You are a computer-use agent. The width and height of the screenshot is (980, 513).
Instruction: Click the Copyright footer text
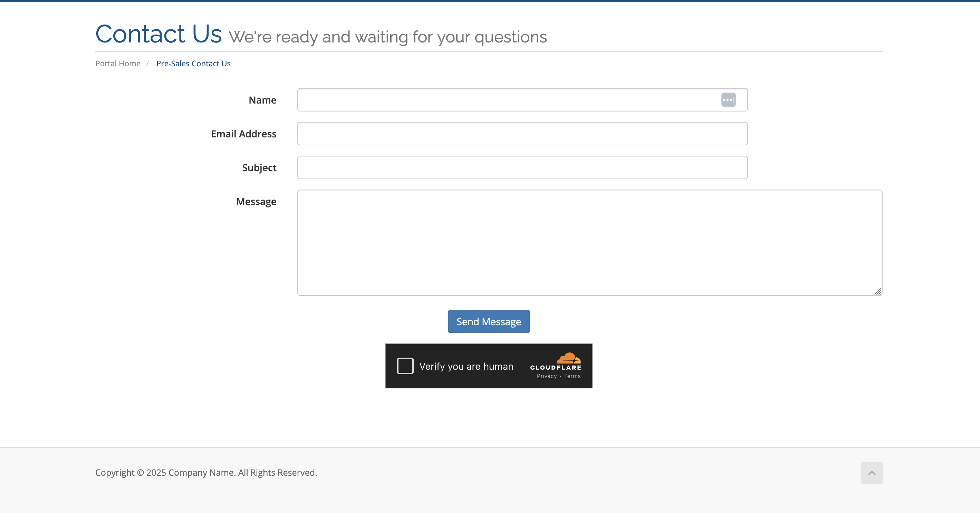(206, 472)
